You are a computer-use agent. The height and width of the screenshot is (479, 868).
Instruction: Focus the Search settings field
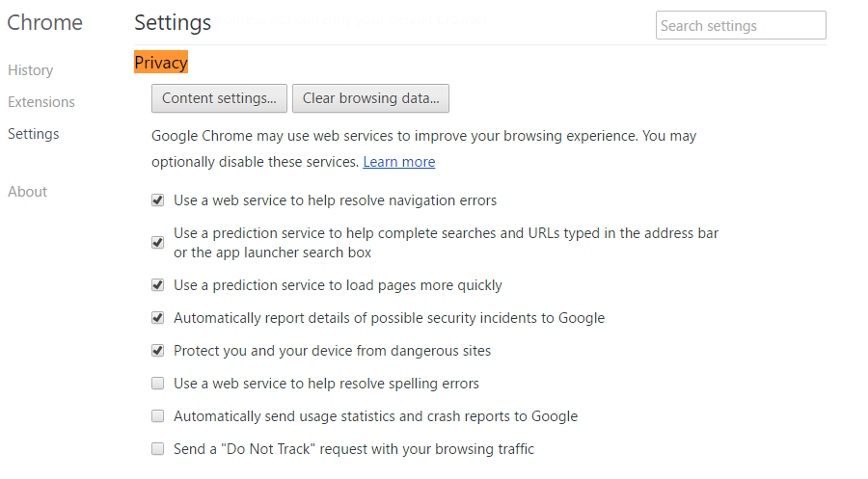point(742,25)
